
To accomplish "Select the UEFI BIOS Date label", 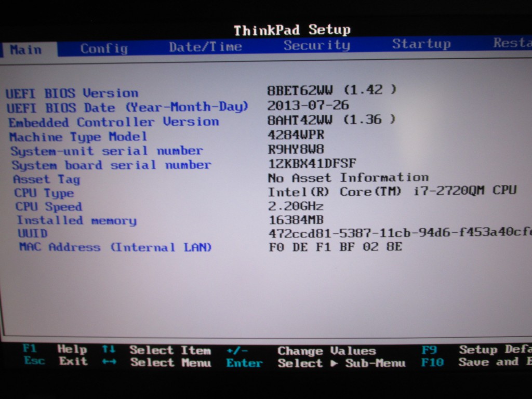I will coord(128,108).
